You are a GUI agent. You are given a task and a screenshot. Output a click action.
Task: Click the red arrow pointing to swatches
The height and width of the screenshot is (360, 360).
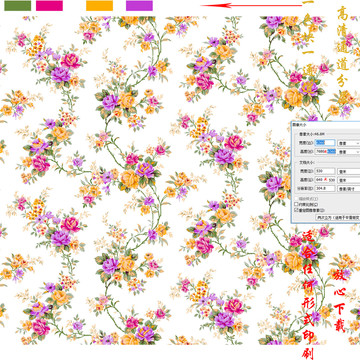coord(252,5)
